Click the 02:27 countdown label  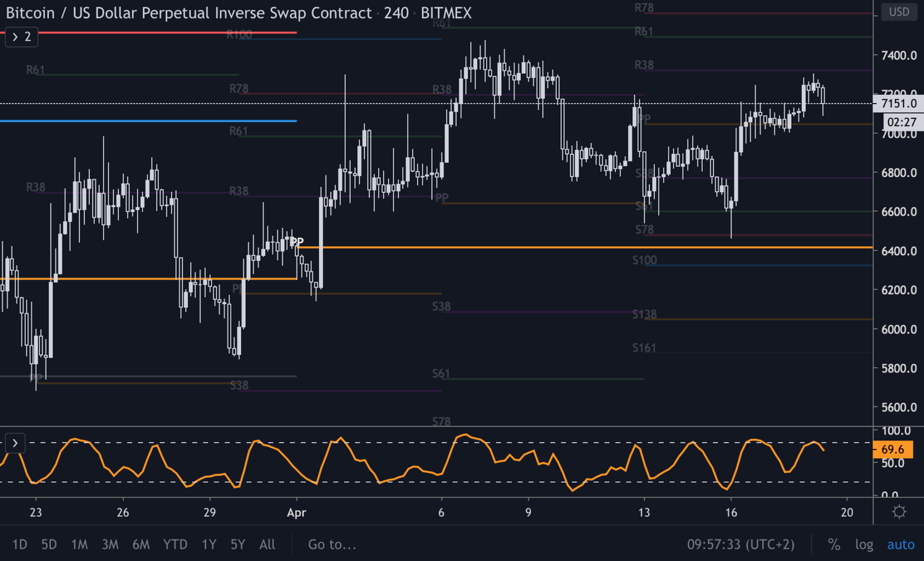pyautogui.click(x=902, y=122)
